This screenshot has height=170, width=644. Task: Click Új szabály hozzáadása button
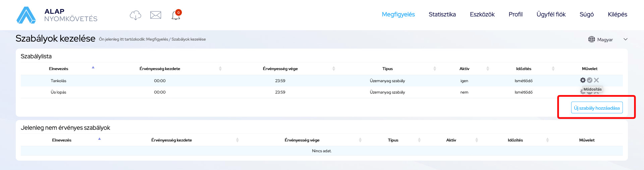click(x=597, y=108)
